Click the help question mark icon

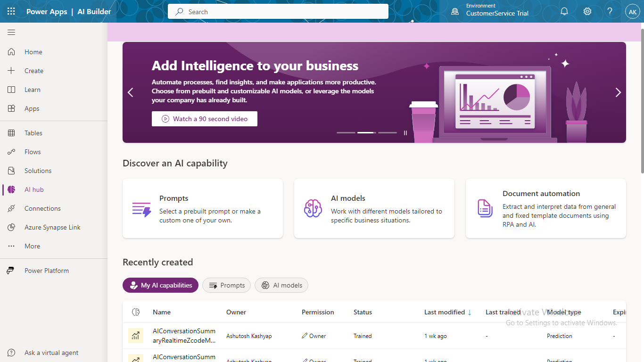[x=610, y=11]
